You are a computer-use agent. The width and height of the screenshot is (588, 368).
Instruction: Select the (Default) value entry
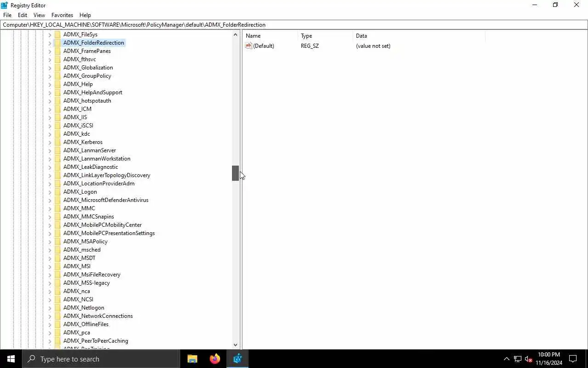[x=264, y=46]
